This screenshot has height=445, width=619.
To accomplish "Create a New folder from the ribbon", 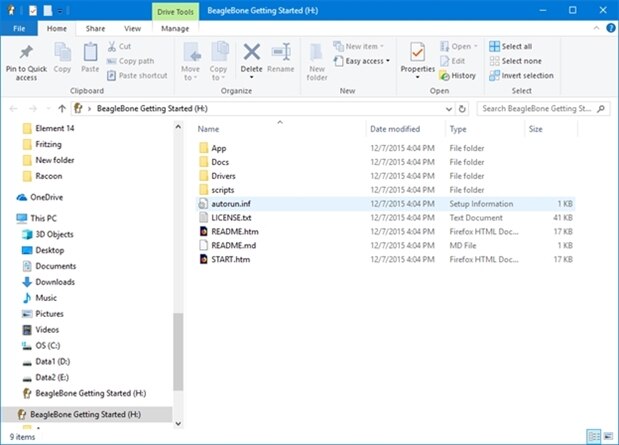I will pos(316,58).
